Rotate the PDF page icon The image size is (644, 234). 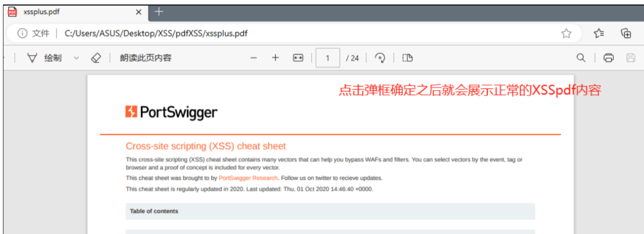coord(380,58)
